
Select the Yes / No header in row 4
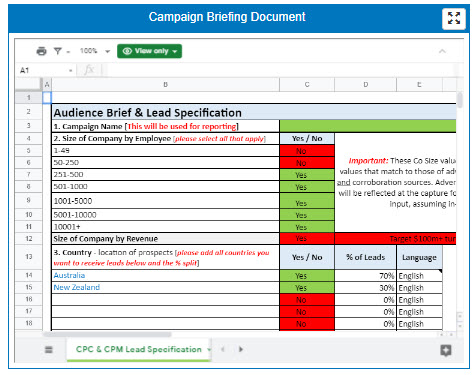pos(307,138)
